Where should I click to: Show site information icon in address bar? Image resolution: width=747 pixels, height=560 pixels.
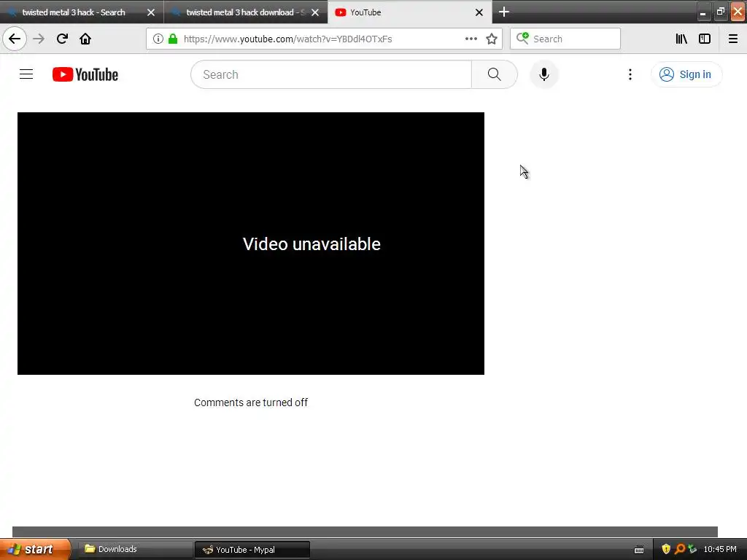[x=158, y=39]
